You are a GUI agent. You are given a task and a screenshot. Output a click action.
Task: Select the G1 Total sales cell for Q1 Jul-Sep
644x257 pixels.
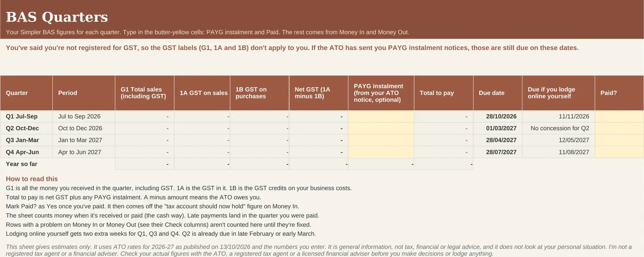[x=144, y=117]
